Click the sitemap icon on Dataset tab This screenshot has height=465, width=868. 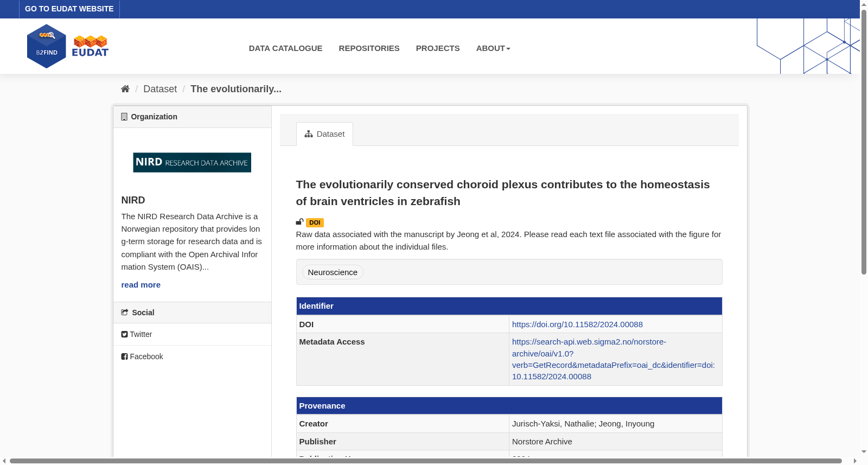pos(309,134)
